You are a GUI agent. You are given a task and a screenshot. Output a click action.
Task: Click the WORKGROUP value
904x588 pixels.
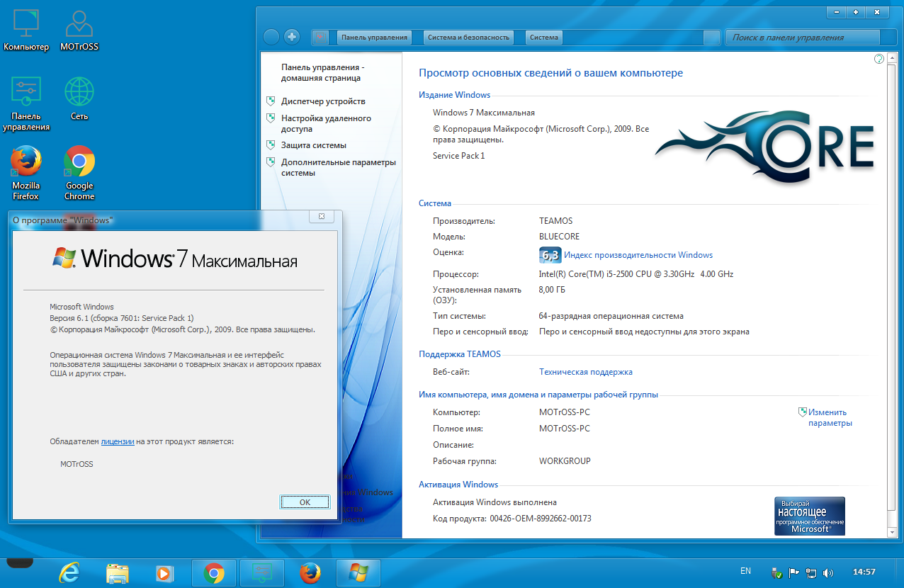pos(565,461)
